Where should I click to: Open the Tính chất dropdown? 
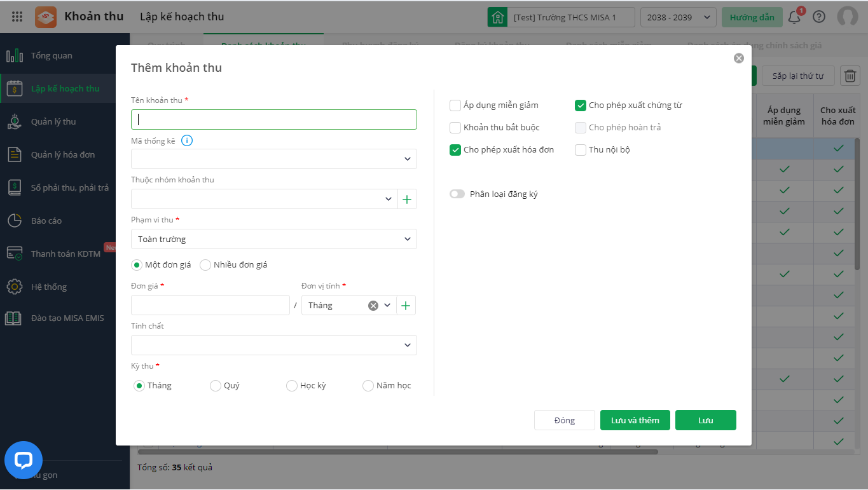(x=274, y=345)
